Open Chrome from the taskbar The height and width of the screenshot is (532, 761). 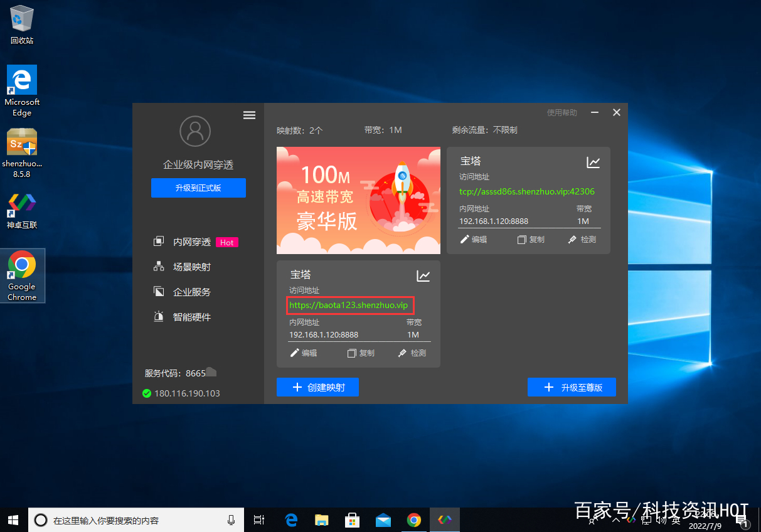pyautogui.click(x=413, y=520)
